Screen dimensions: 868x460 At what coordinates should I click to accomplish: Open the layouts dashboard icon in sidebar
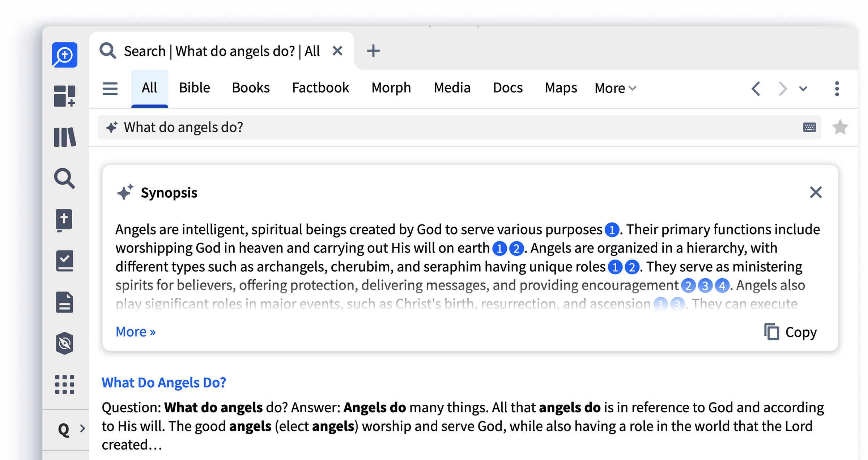(x=65, y=96)
